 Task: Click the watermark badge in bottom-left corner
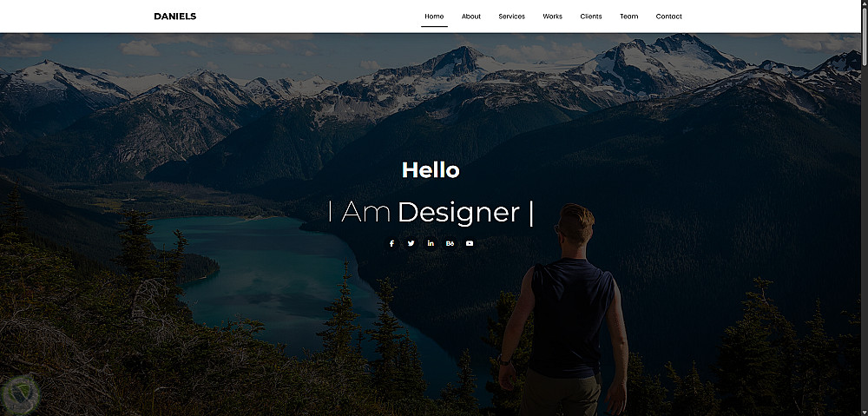pos(21,395)
